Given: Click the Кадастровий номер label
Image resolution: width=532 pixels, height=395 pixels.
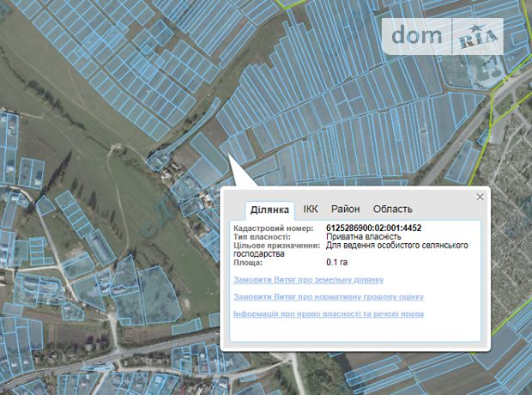Looking at the screenshot, I should (274, 228).
